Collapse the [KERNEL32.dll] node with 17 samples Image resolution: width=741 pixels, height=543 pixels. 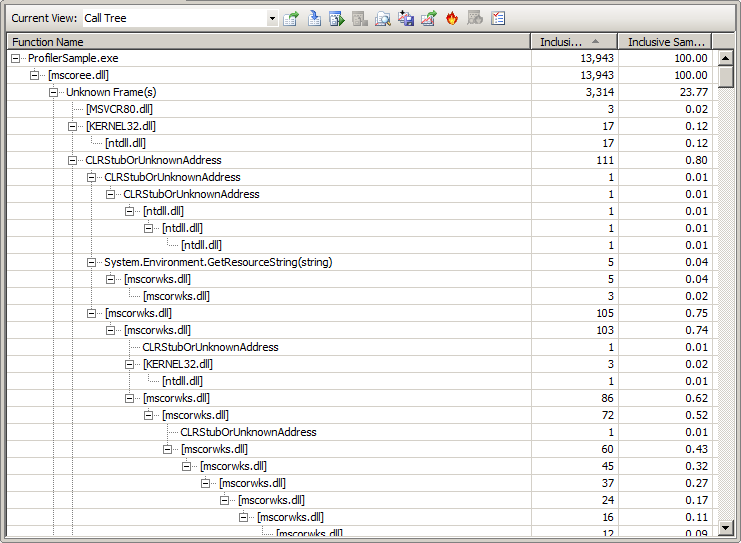[x=72, y=126]
